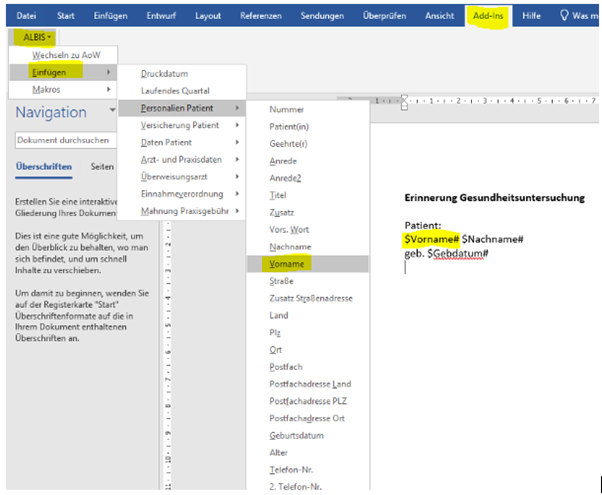Open the ALBIS dropdown menu

click(35, 36)
